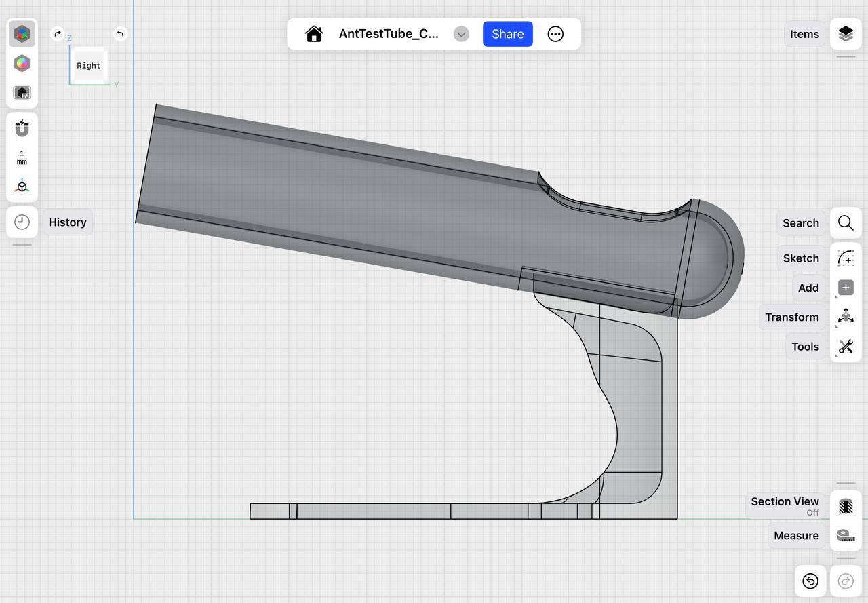Image resolution: width=868 pixels, height=603 pixels.
Task: Toggle Section View on
Action: (x=845, y=506)
